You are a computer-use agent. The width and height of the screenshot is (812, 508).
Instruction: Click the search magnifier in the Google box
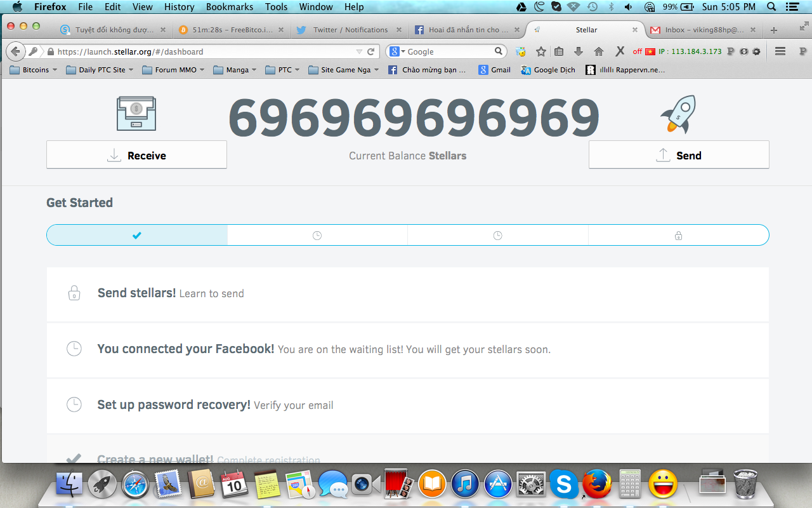point(499,51)
